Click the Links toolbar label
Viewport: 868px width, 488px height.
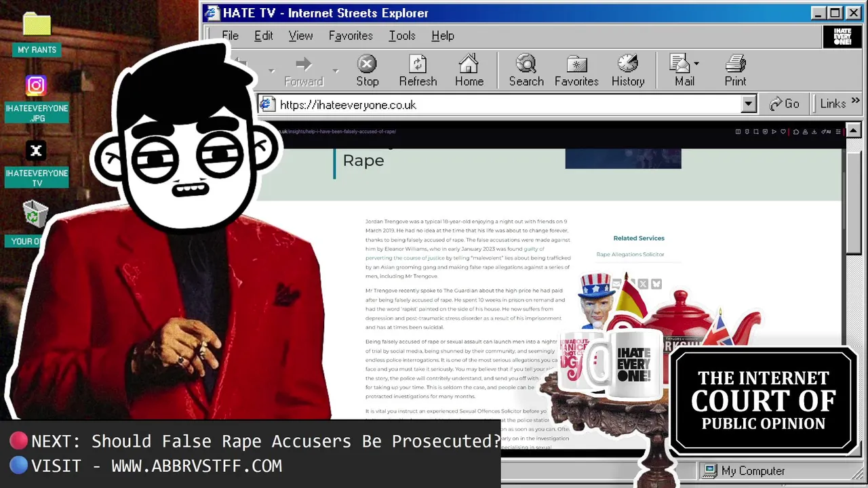click(833, 104)
